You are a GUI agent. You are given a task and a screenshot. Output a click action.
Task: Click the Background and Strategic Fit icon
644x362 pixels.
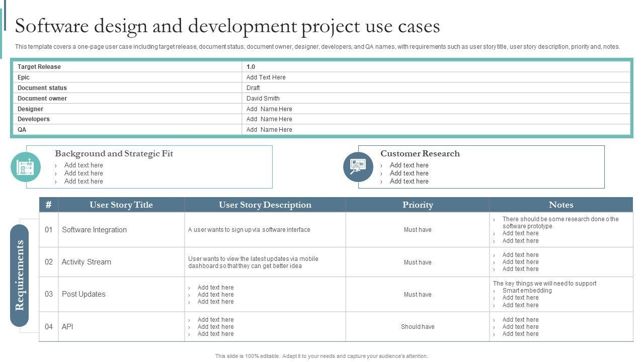(x=26, y=167)
